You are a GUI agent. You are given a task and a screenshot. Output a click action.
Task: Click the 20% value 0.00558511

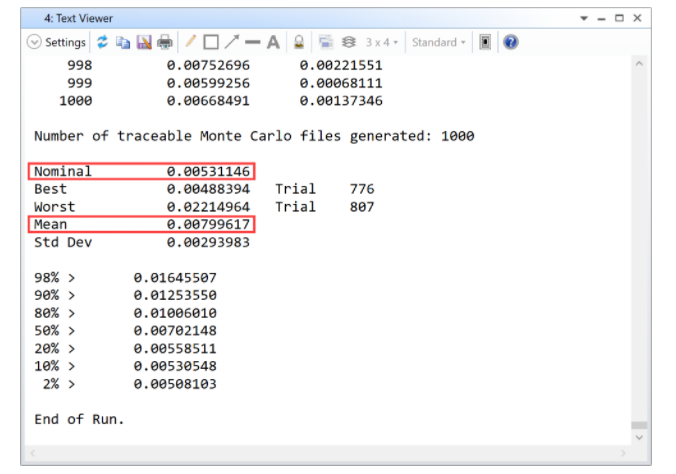175,348
